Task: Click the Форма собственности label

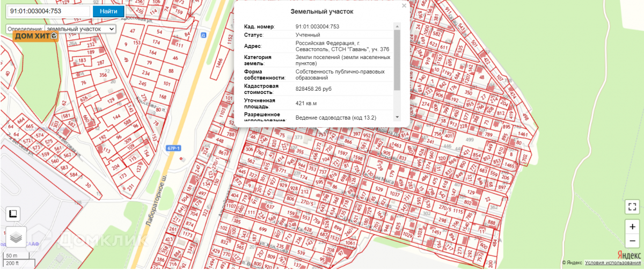Action: (x=264, y=74)
